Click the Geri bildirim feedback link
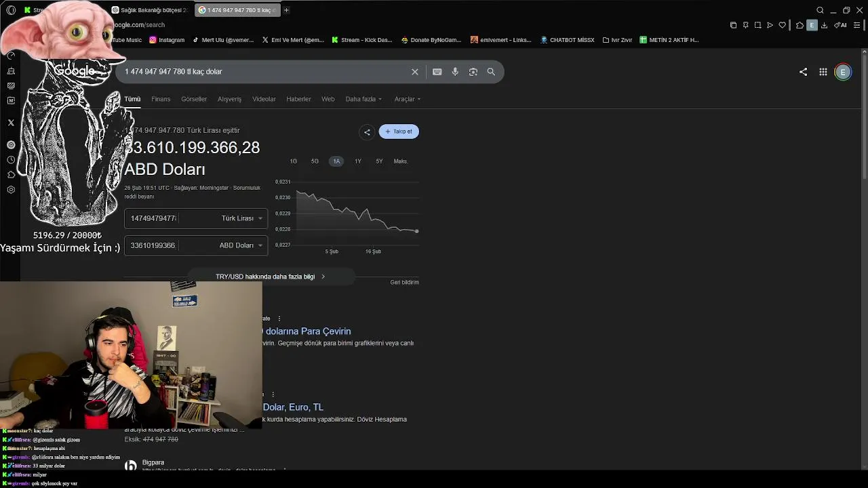The height and width of the screenshot is (488, 868). 404,282
